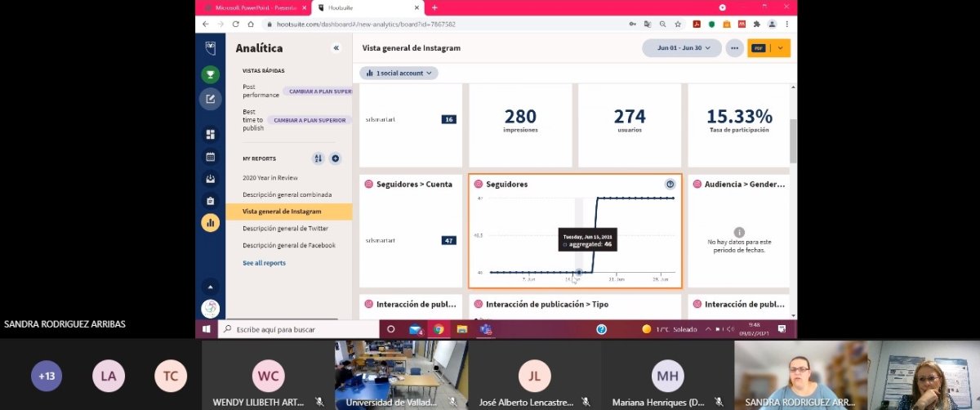The width and height of the screenshot is (980, 410).
Task: Click Instagram icon on Interacción de publicación > Tipo
Action: [x=479, y=305]
